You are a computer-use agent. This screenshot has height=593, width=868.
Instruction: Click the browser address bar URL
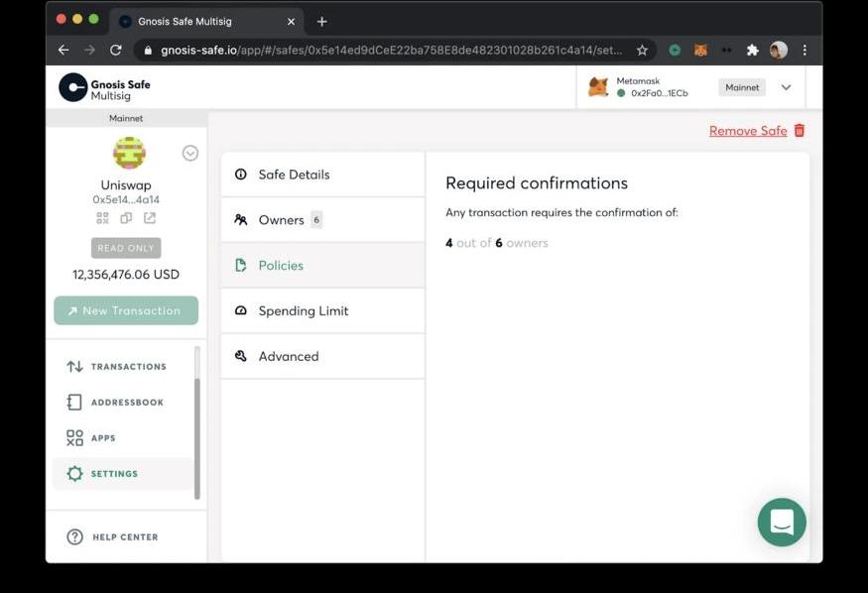(392, 51)
